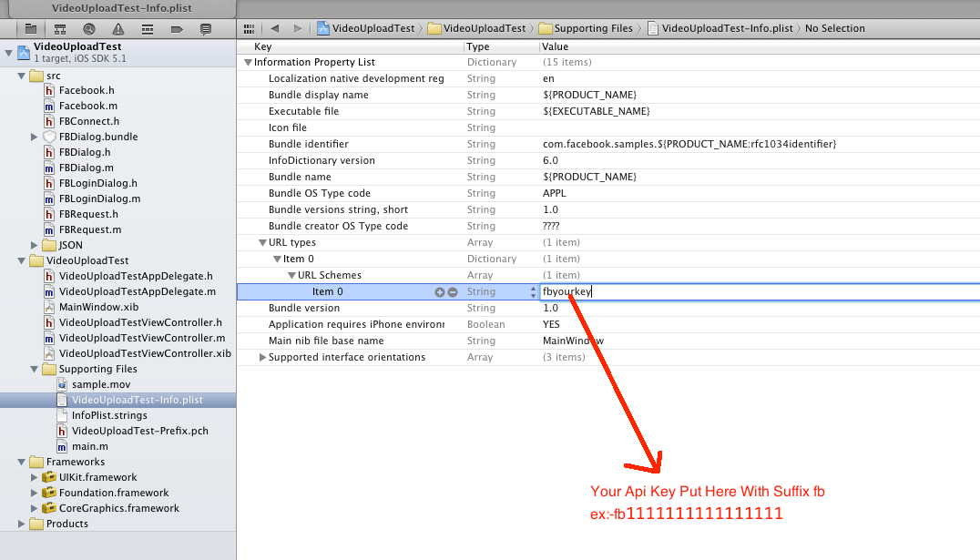This screenshot has height=560, width=980.
Task: Open Facebook.m in navigator
Action: click(x=87, y=107)
